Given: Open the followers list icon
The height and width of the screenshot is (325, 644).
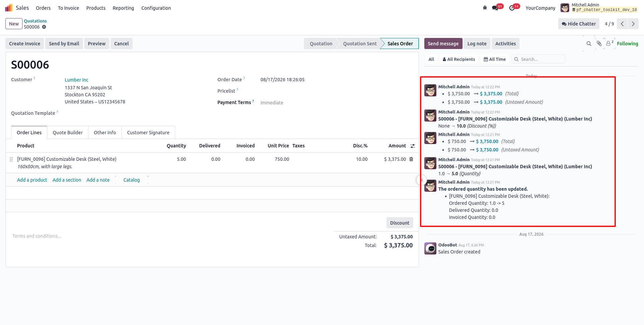Looking at the screenshot, I should tap(610, 43).
